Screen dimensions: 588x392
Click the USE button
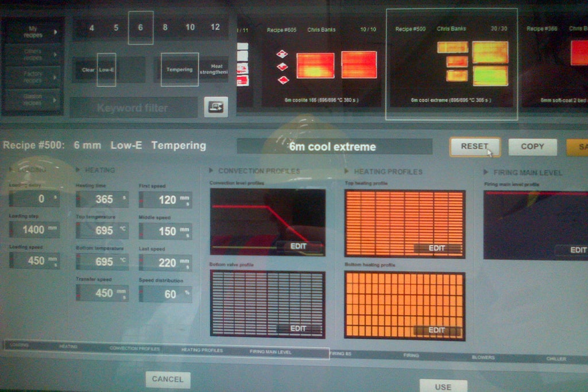[443, 386]
